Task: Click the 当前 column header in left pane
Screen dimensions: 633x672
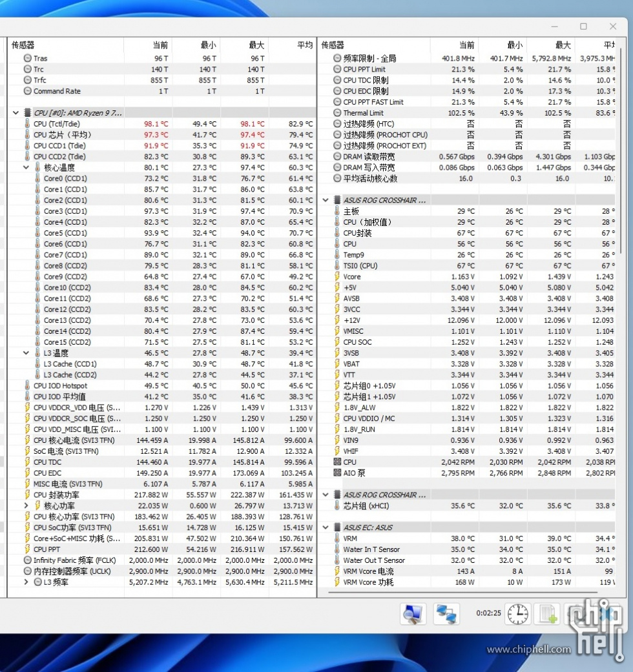Action: click(148, 45)
